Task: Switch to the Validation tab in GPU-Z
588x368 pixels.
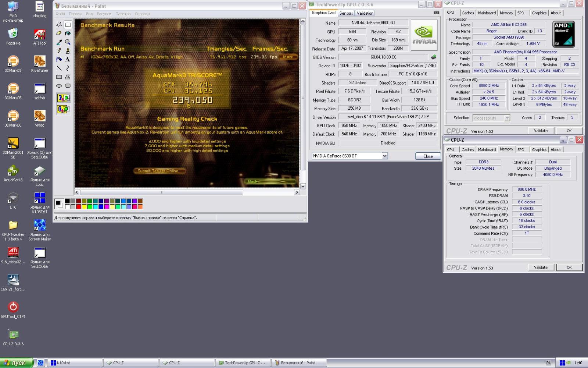Action: [x=365, y=13]
